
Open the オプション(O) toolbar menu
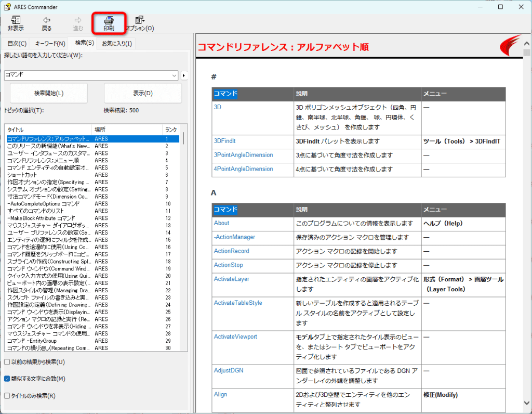click(x=140, y=23)
